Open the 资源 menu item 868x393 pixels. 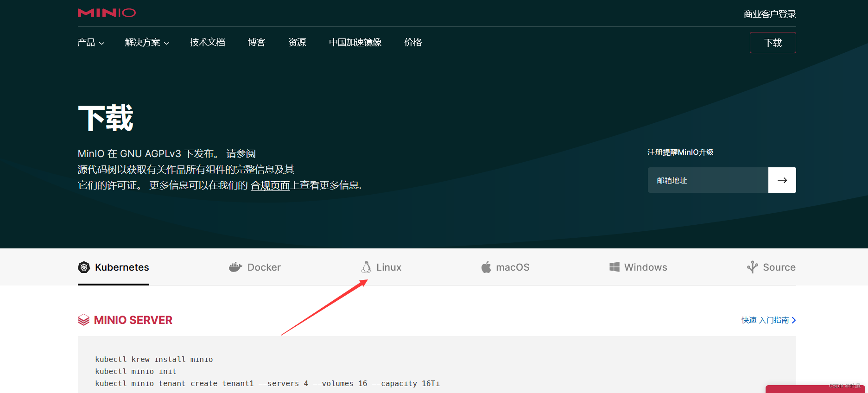coord(297,42)
